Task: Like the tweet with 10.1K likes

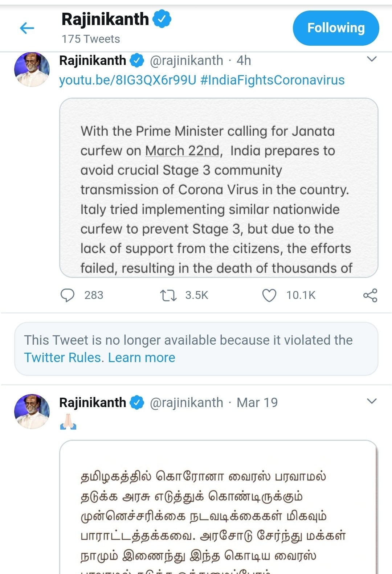Action: 269,295
